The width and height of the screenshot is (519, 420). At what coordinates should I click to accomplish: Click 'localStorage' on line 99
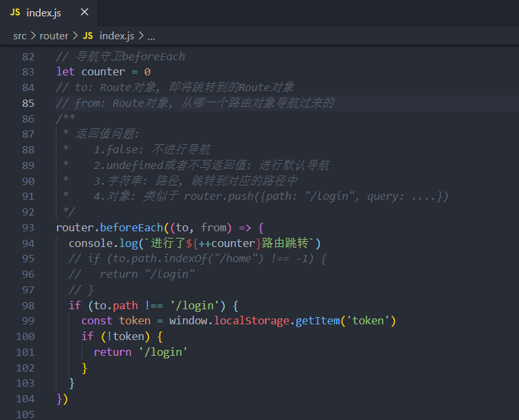pyautogui.click(x=252, y=320)
